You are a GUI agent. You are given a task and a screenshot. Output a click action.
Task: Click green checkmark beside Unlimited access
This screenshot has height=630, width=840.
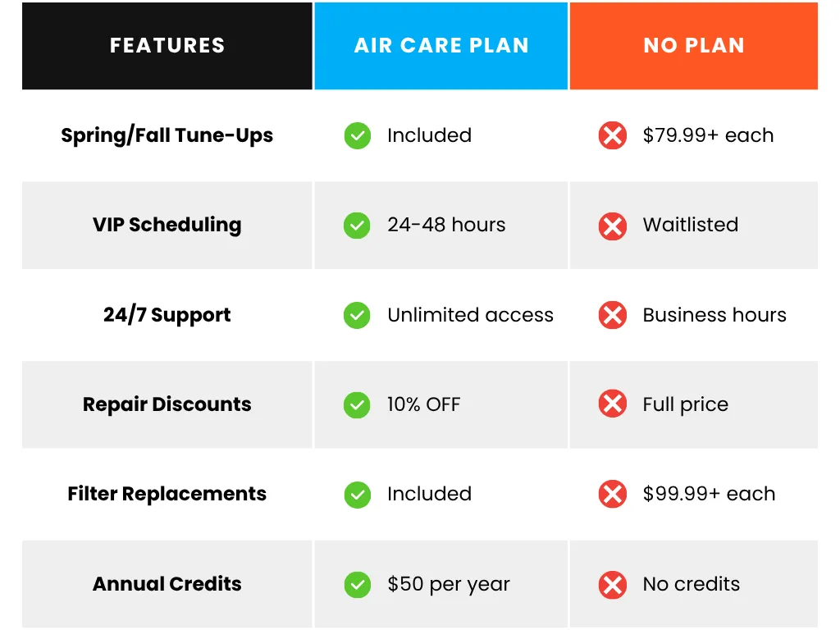click(357, 315)
